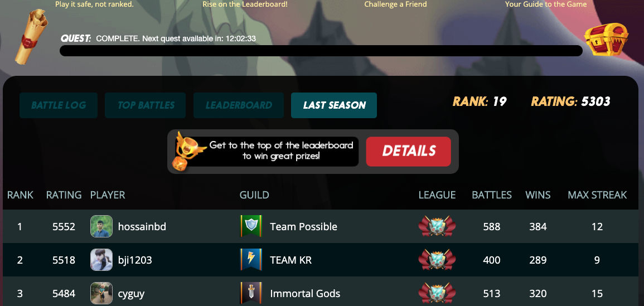Click hossainbd's player avatar
The image size is (644, 306).
pos(101,226)
